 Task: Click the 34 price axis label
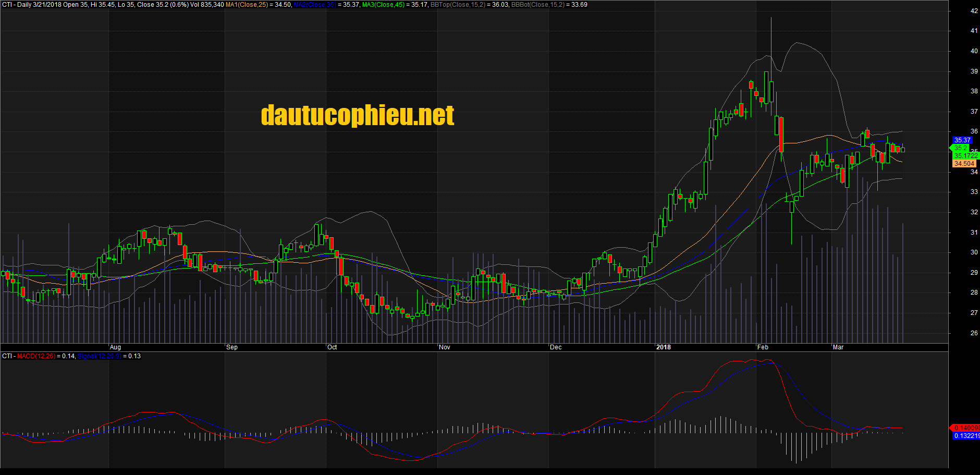[974, 172]
